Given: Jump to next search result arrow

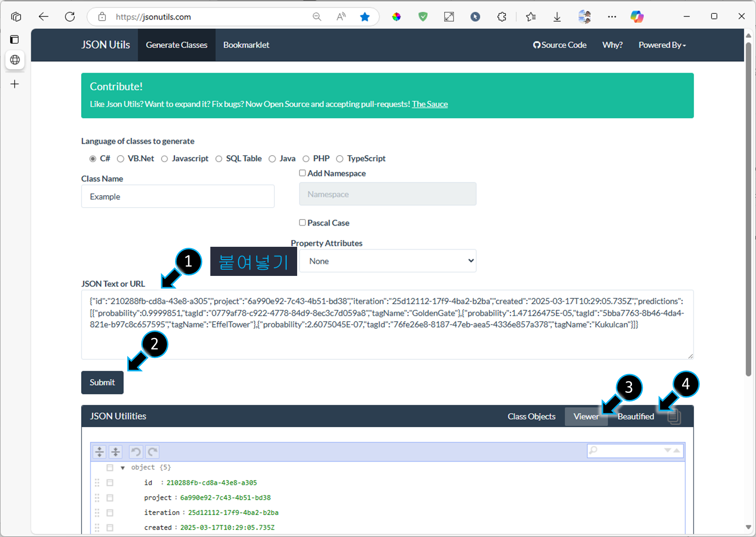Looking at the screenshot, I should (x=668, y=450).
